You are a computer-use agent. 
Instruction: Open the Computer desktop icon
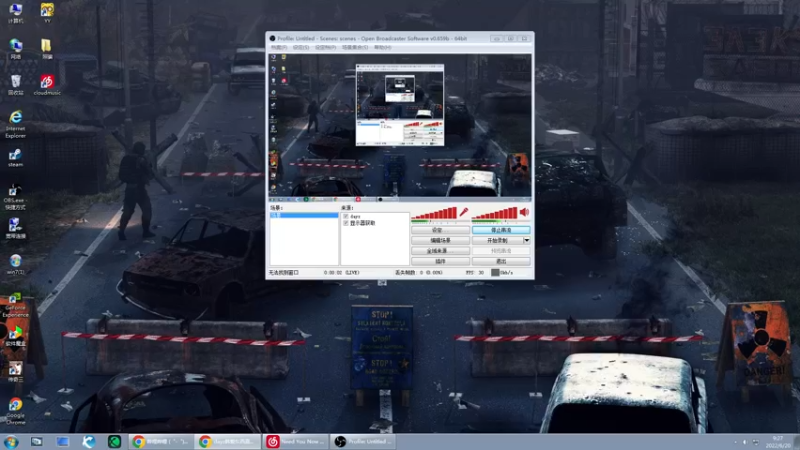[15, 13]
